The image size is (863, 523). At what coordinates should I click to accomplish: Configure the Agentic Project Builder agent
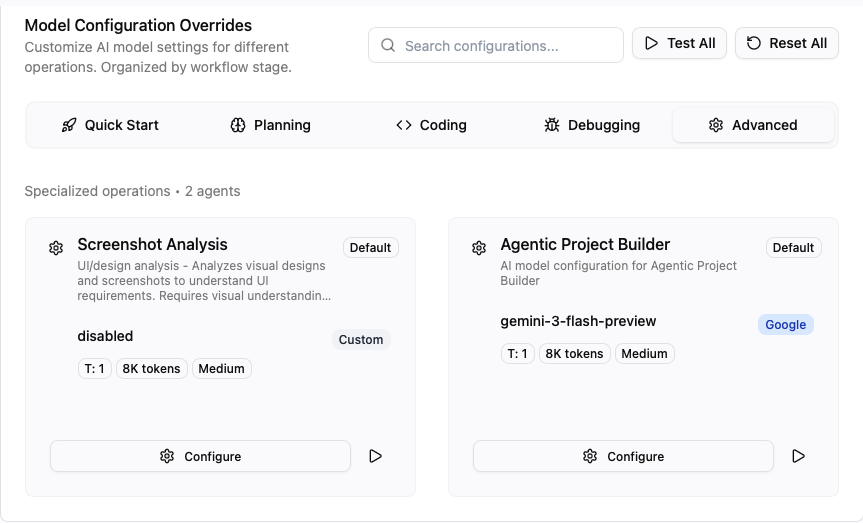coord(623,456)
